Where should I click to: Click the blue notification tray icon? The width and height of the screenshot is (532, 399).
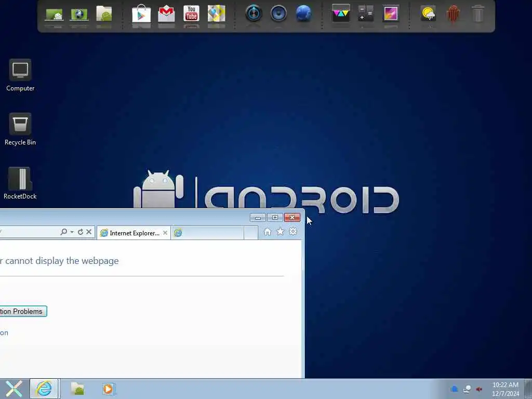[x=454, y=389]
